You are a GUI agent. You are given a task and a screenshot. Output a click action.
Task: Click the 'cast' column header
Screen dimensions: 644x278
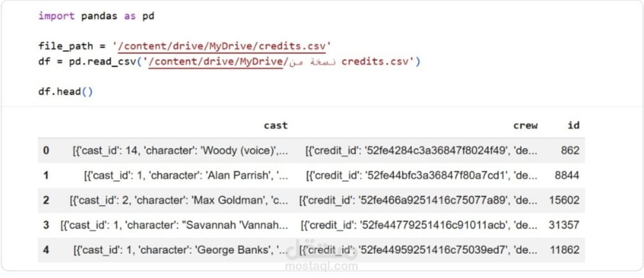[x=275, y=126]
